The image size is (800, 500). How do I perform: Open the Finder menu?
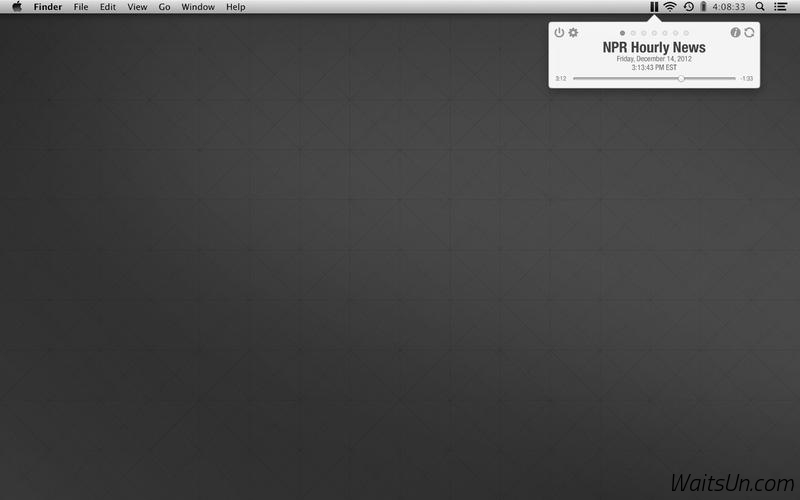[x=48, y=7]
